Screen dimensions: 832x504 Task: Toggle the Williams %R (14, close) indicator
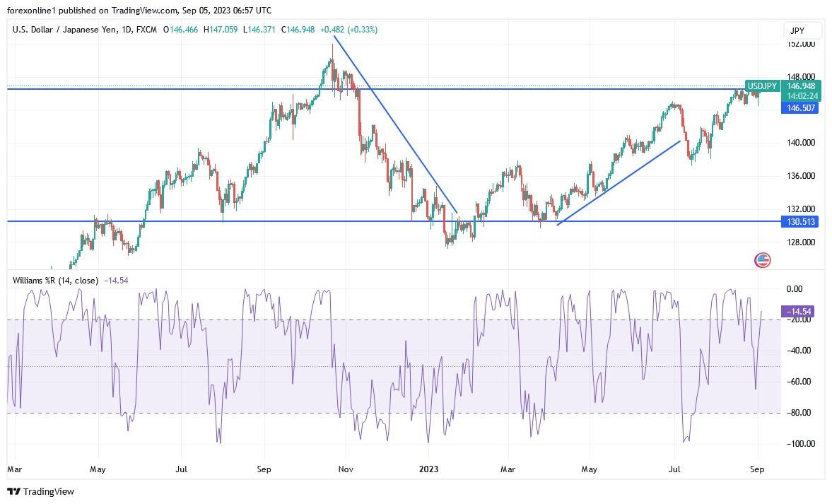[57, 281]
